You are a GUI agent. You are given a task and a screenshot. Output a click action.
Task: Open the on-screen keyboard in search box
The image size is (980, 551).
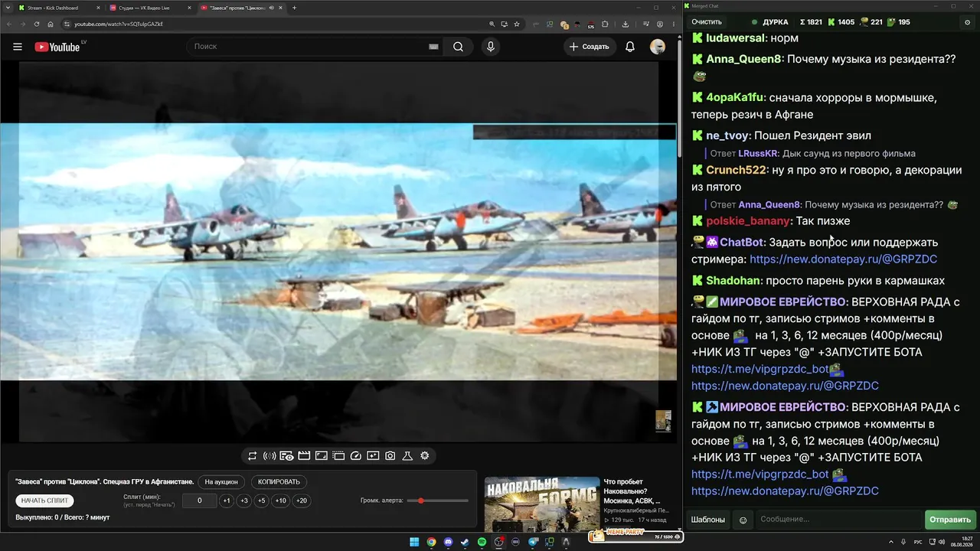pos(433,47)
